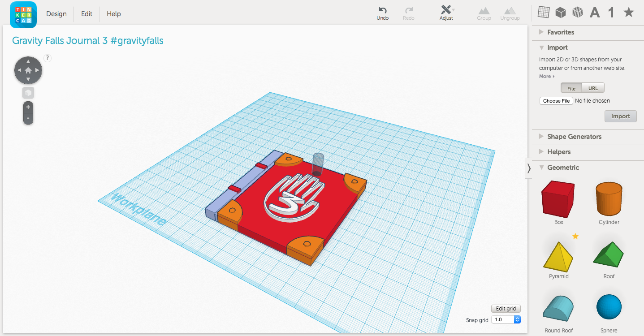644x336 pixels.
Task: Select the yellow Pyramid shape
Action: point(558,258)
